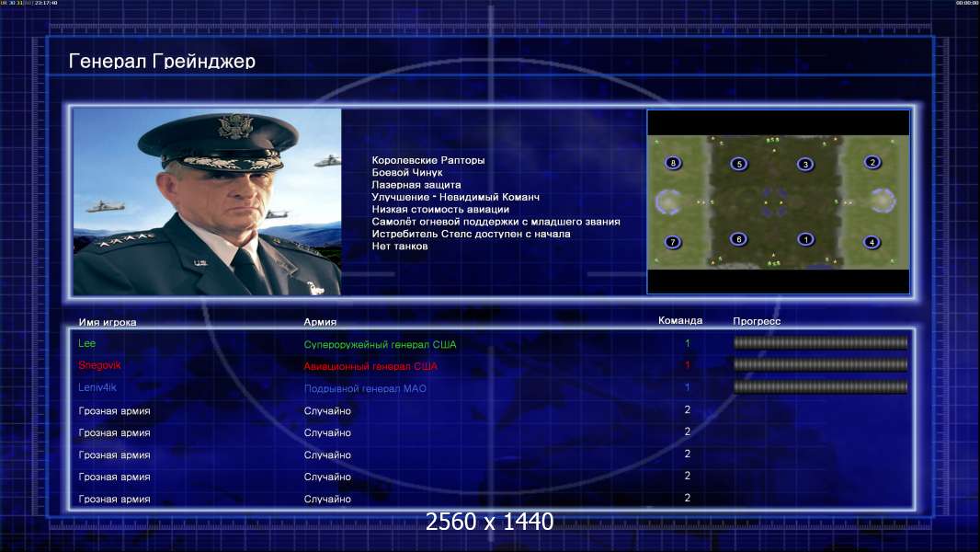The image size is (980, 552).
Task: Select start position 3 on the minimap
Action: click(x=805, y=165)
